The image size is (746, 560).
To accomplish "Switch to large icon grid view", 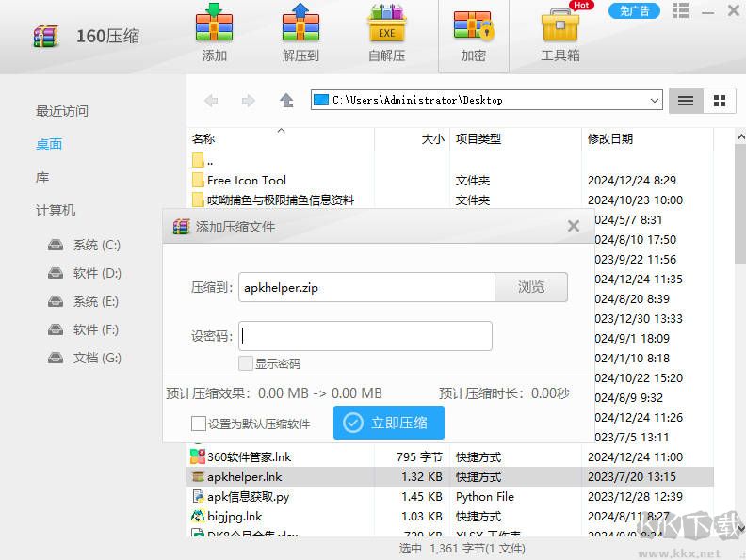I will pos(720,101).
